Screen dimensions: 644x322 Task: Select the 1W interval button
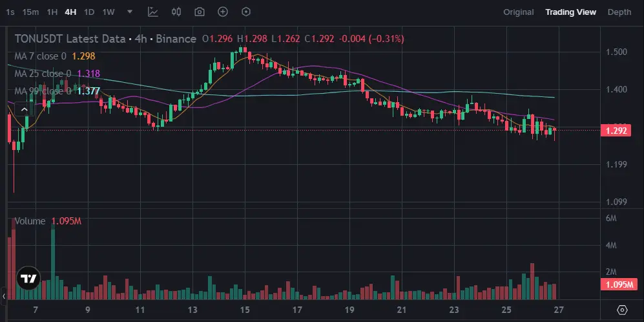(109, 12)
